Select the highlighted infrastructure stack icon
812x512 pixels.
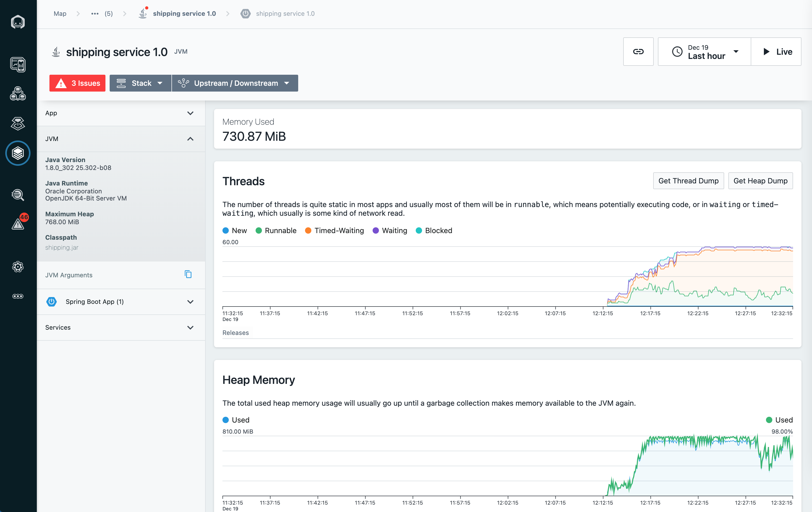pos(18,153)
